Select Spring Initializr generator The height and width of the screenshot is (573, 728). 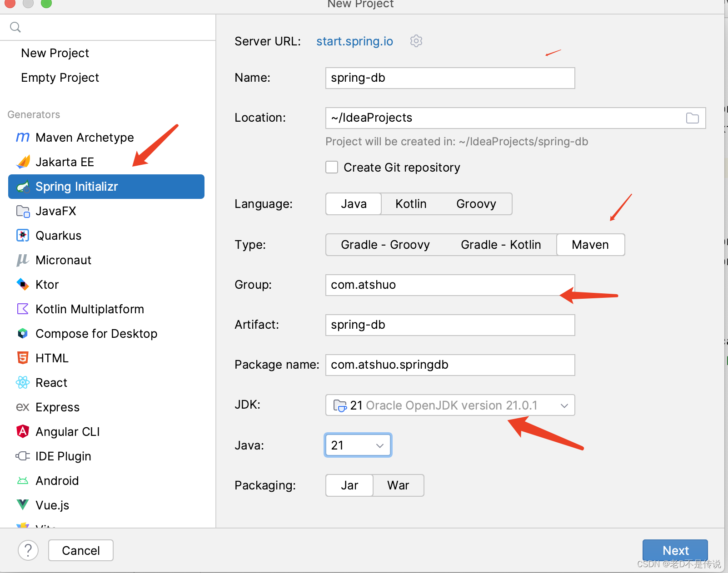click(x=106, y=187)
